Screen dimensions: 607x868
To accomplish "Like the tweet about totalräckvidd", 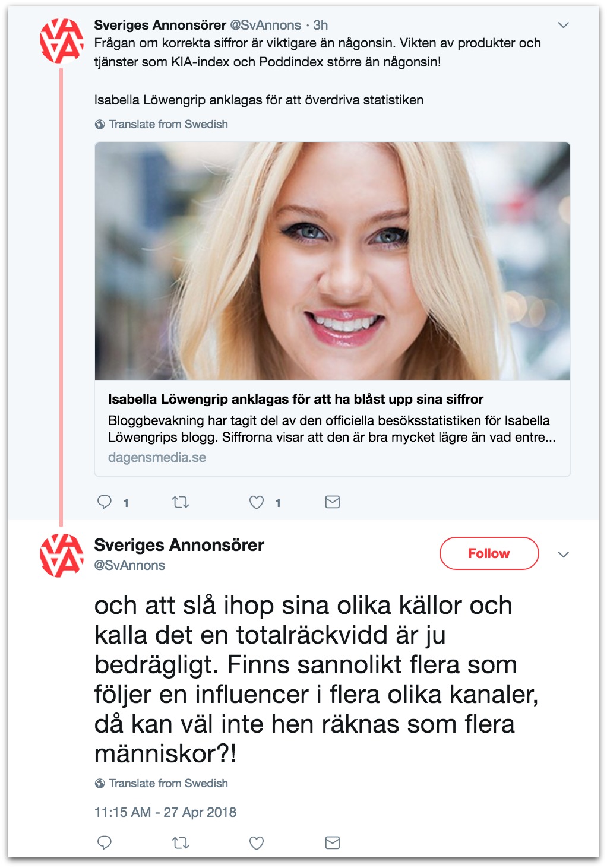I will [257, 842].
